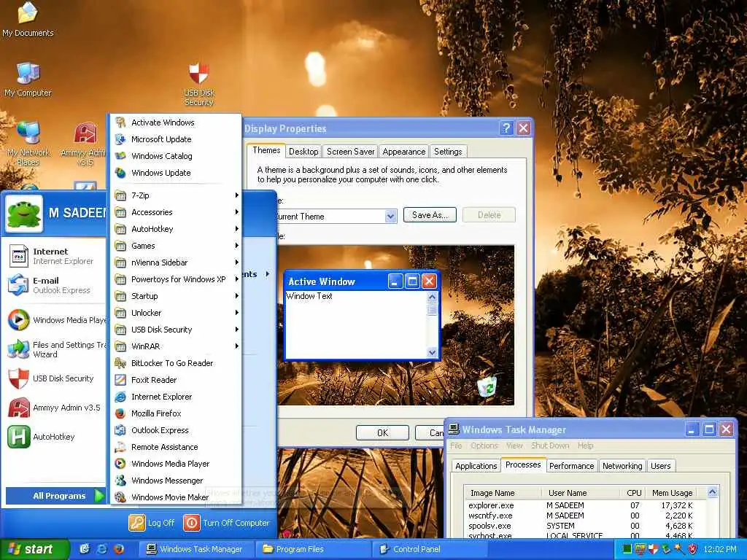Click Windows Task Manager taskbar button

197,549
